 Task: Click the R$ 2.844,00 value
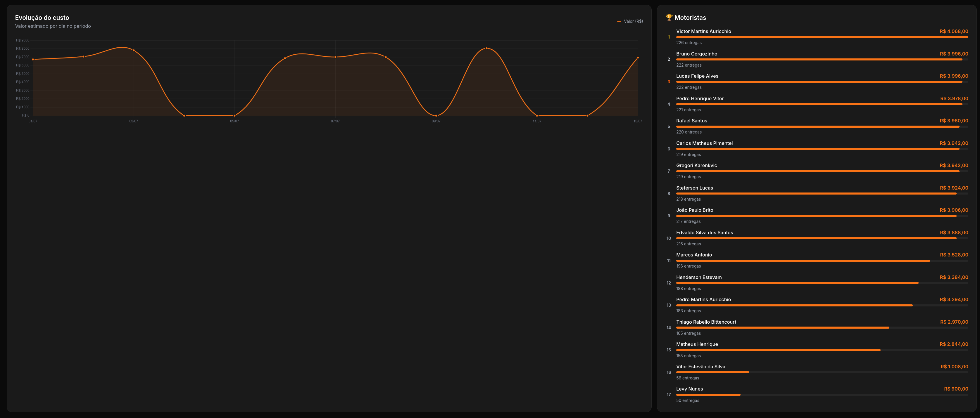click(954, 344)
